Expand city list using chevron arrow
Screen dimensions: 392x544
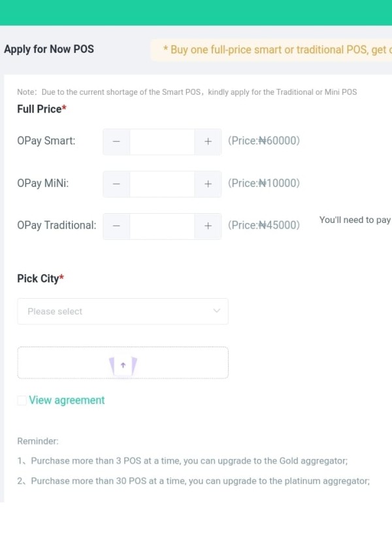coord(217,311)
